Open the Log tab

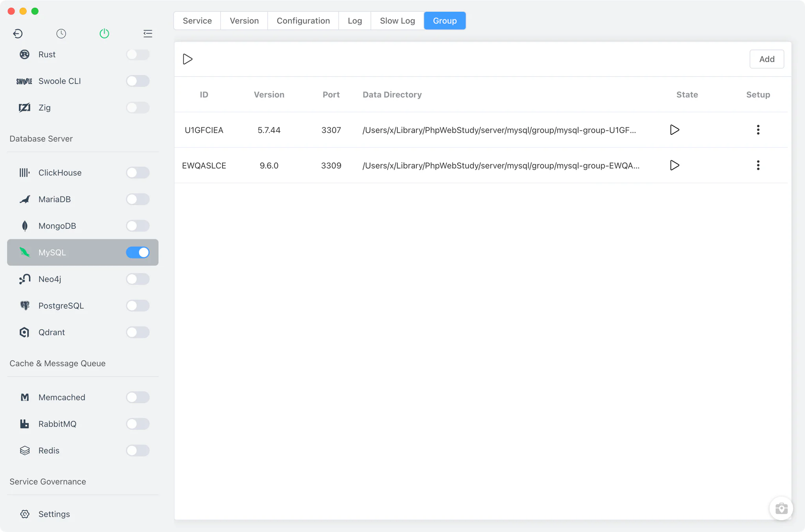[x=355, y=21]
